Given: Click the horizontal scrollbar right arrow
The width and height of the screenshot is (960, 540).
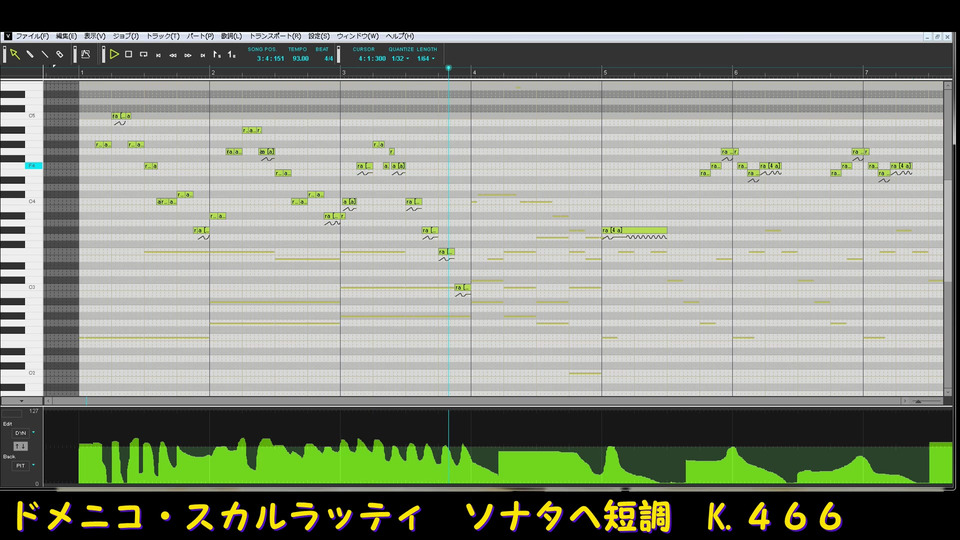Looking at the screenshot, I should point(904,401).
